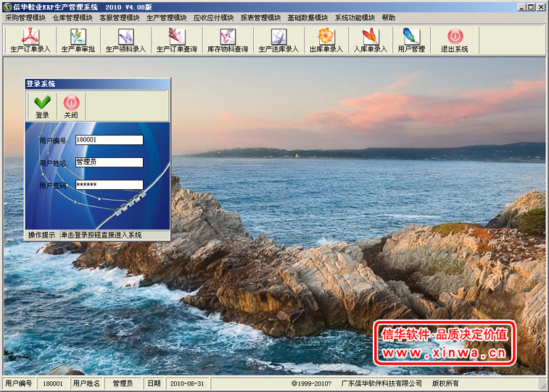Click the 用户姓名 input field

pyautogui.click(x=110, y=162)
